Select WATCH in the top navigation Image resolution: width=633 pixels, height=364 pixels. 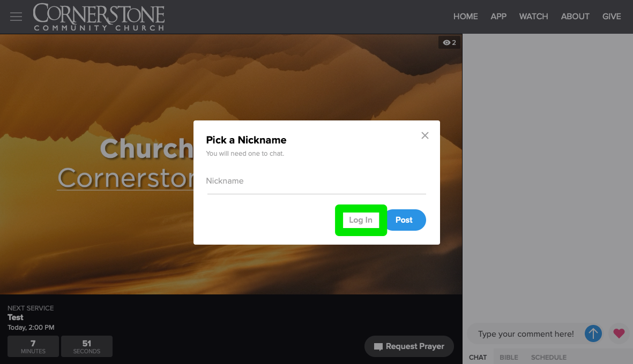click(533, 17)
